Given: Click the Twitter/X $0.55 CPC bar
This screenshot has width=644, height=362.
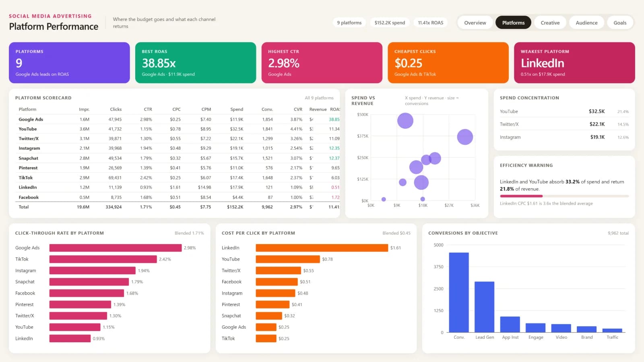Looking at the screenshot, I should point(279,271).
